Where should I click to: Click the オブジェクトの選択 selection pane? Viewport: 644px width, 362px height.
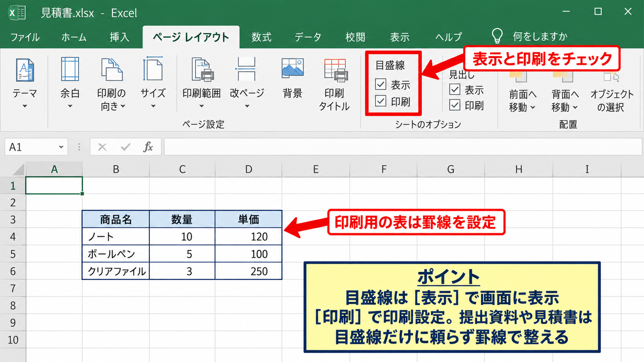(612, 92)
